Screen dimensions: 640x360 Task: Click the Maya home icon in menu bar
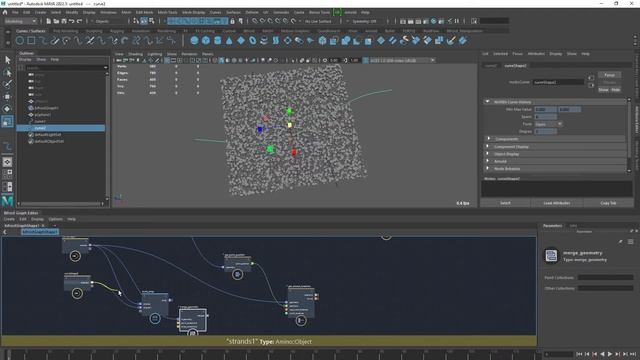5,12
